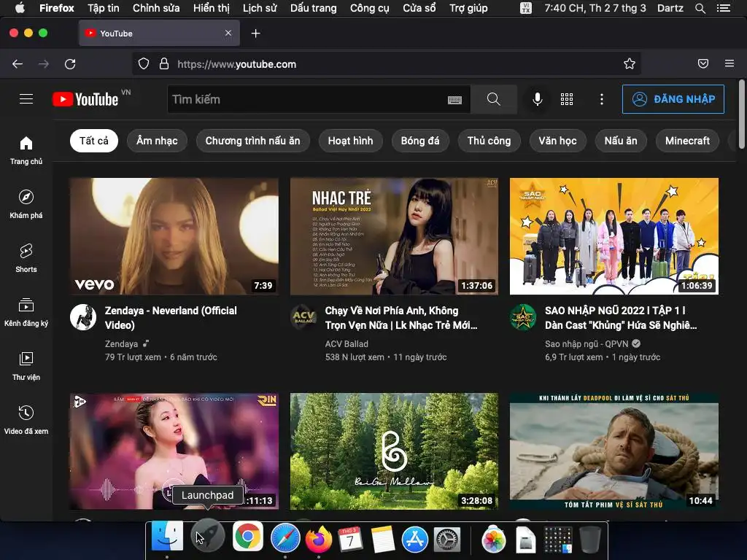This screenshot has height=560, width=747.
Task: Open SAO NHẬP NGŨ 2022 title
Action: pyautogui.click(x=621, y=318)
